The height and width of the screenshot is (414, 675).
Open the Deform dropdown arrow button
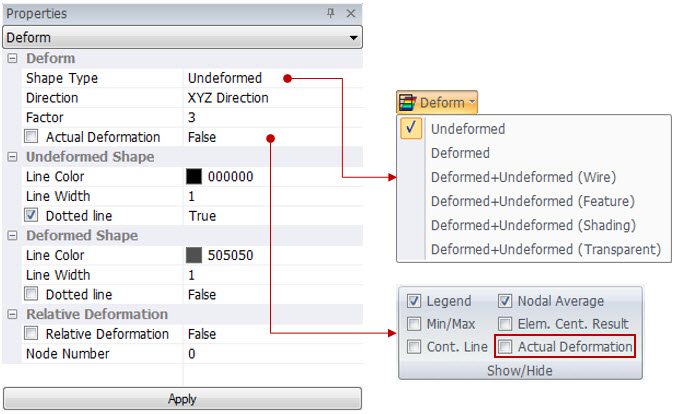[471, 102]
